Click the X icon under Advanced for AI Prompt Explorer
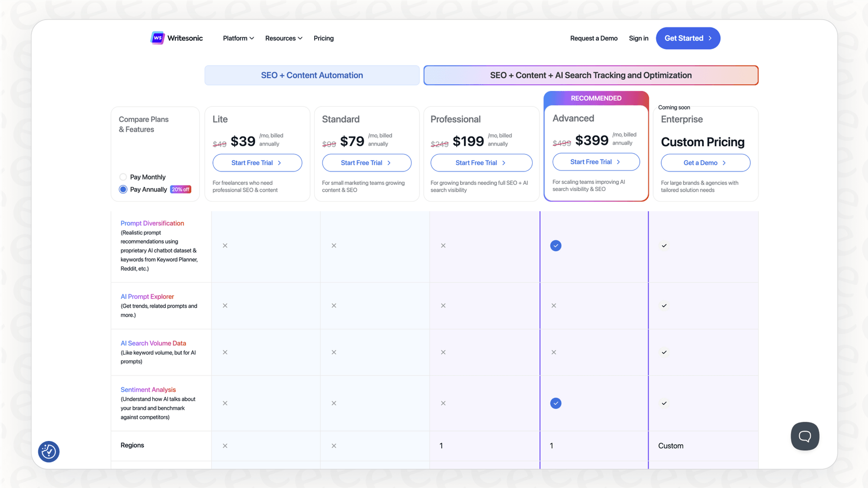The image size is (868, 488). 553,305
